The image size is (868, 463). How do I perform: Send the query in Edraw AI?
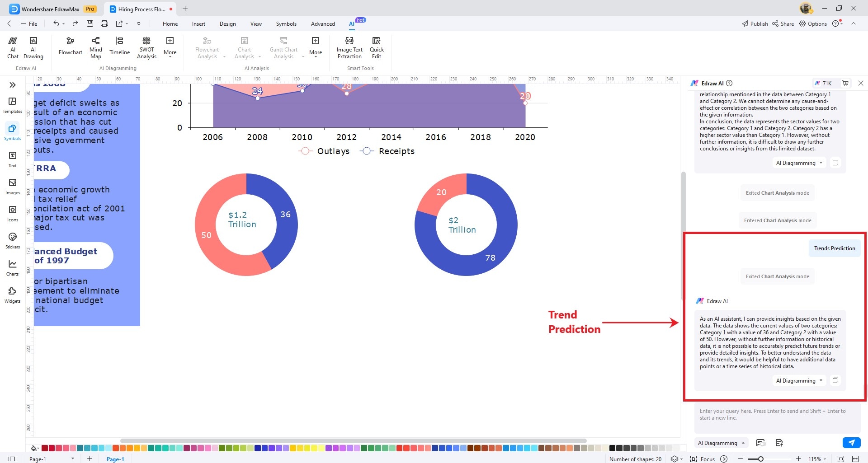851,443
